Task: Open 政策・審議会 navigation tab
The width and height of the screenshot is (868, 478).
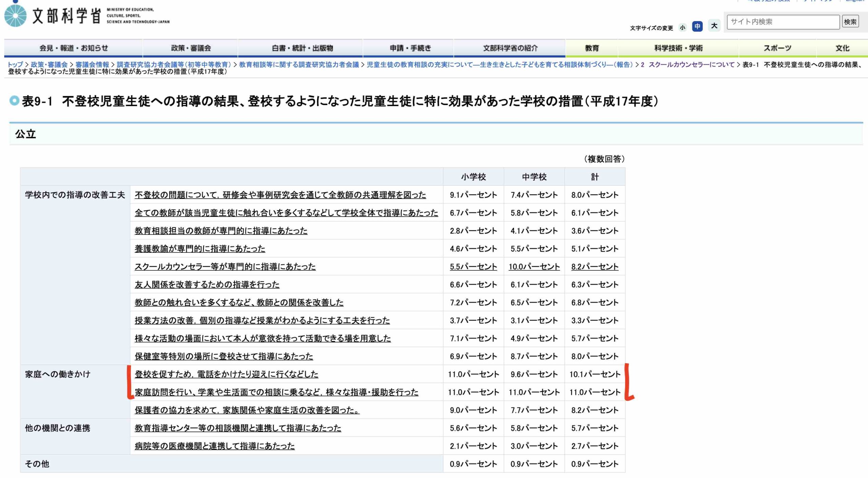Action: tap(191, 48)
